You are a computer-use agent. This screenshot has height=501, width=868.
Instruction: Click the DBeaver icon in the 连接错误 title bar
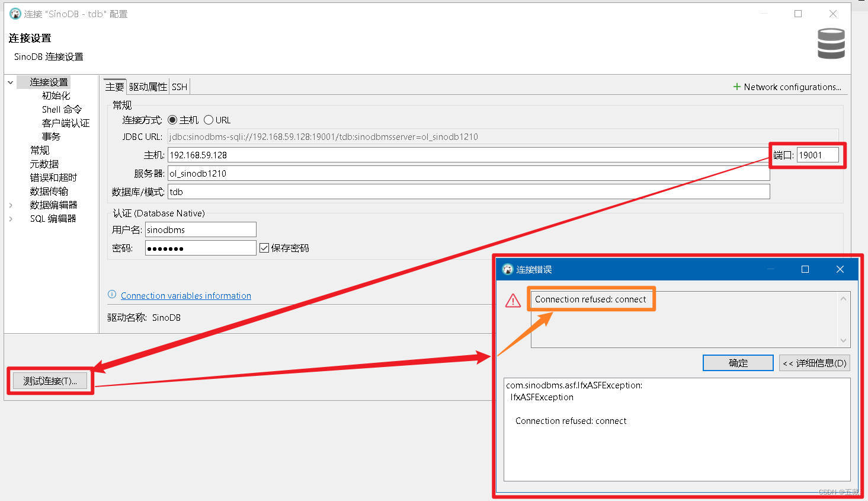point(508,269)
